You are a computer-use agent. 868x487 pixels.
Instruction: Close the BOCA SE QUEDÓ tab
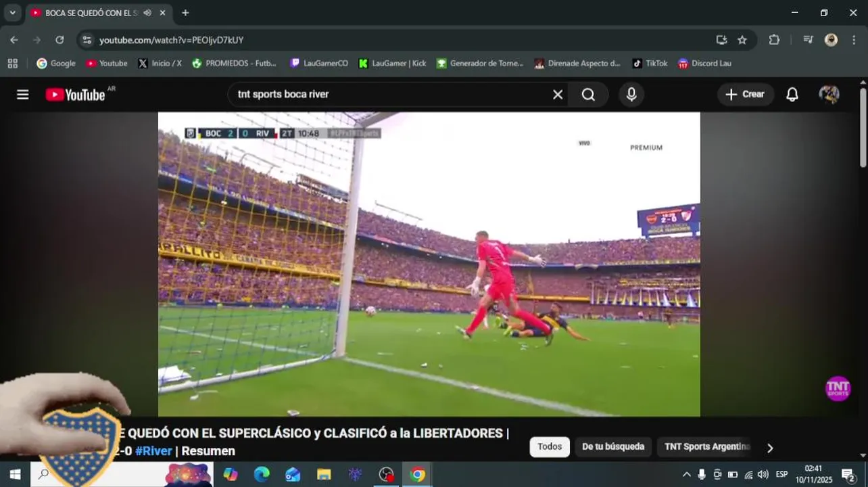tap(163, 13)
